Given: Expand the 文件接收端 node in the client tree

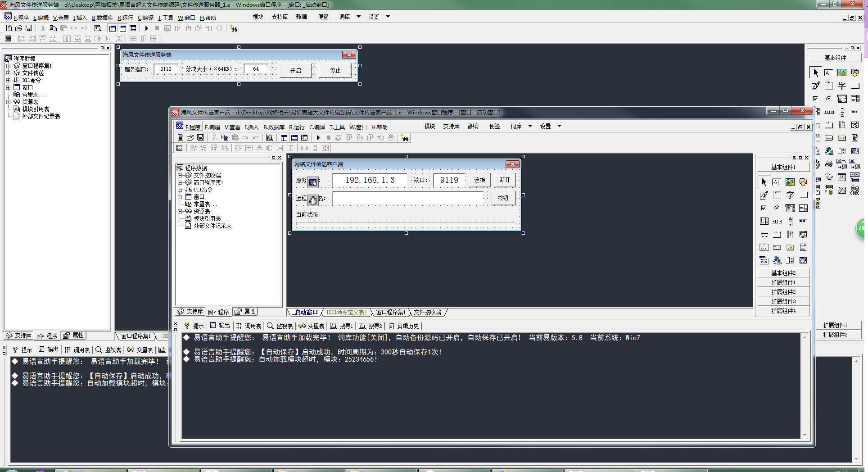Looking at the screenshot, I should click(180, 175).
